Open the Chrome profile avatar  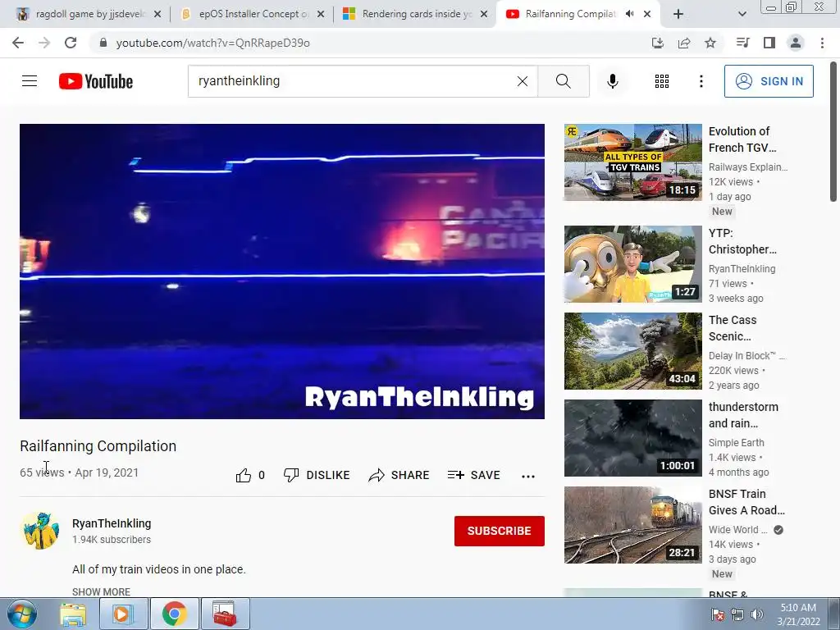(796, 43)
